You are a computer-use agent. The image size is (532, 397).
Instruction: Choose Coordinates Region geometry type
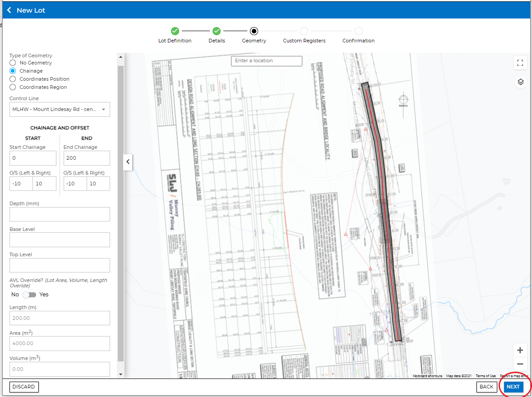point(13,87)
